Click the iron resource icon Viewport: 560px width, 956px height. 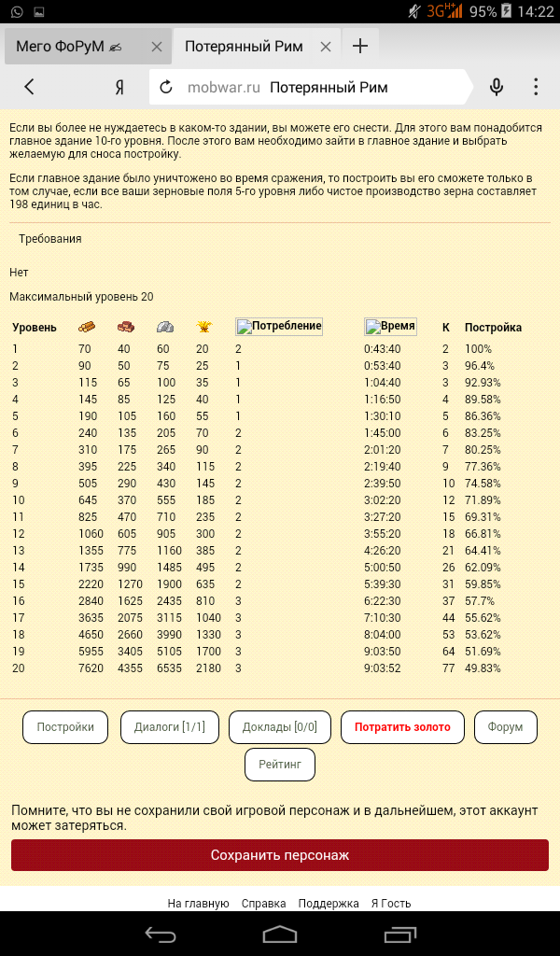(x=165, y=327)
